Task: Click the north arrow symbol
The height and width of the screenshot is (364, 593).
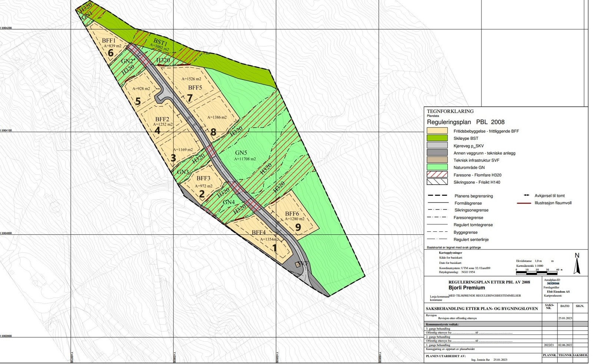Action: click(577, 264)
